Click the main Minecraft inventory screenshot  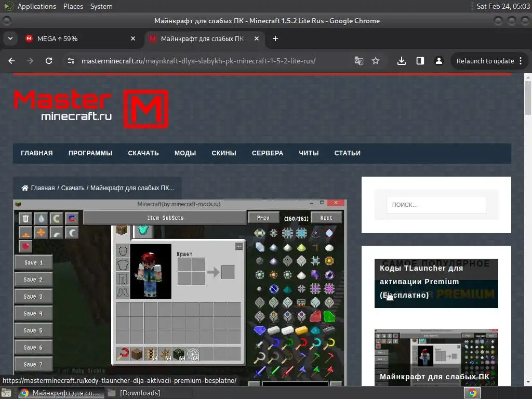[x=180, y=293]
